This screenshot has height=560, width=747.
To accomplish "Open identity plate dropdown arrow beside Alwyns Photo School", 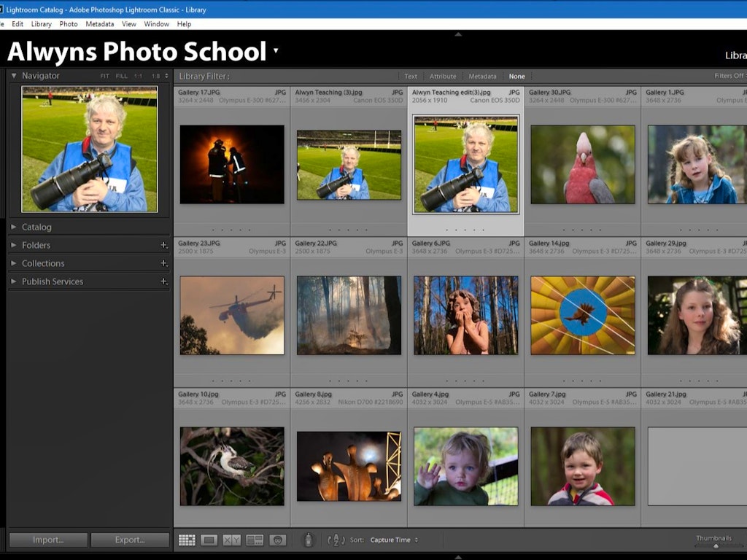I will (276, 50).
